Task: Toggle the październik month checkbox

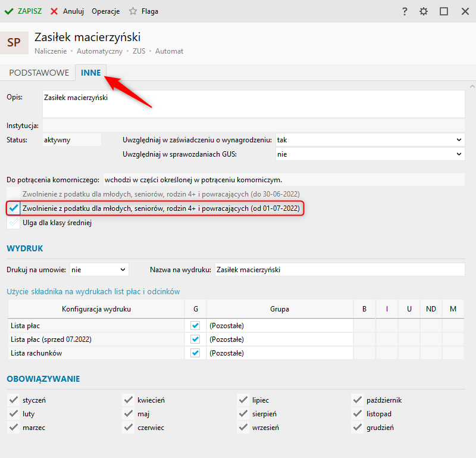Action: point(358,400)
